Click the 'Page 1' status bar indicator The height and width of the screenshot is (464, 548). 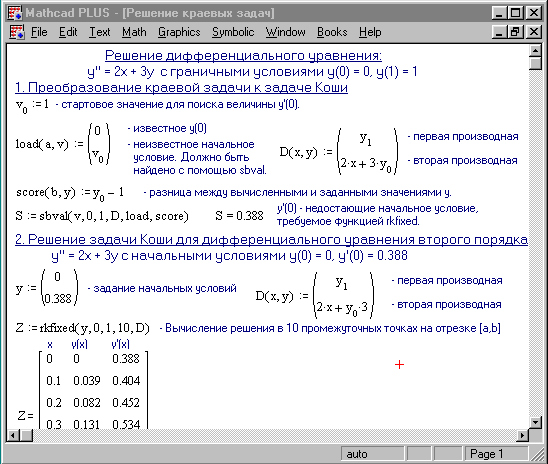tap(496, 454)
